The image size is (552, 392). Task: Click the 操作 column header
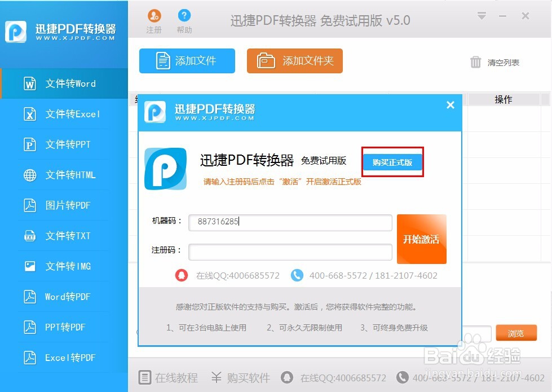(x=504, y=99)
